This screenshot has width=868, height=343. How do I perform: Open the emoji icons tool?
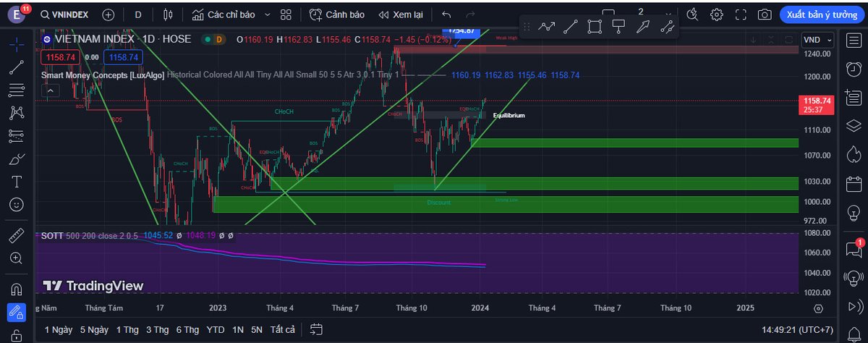[17, 204]
